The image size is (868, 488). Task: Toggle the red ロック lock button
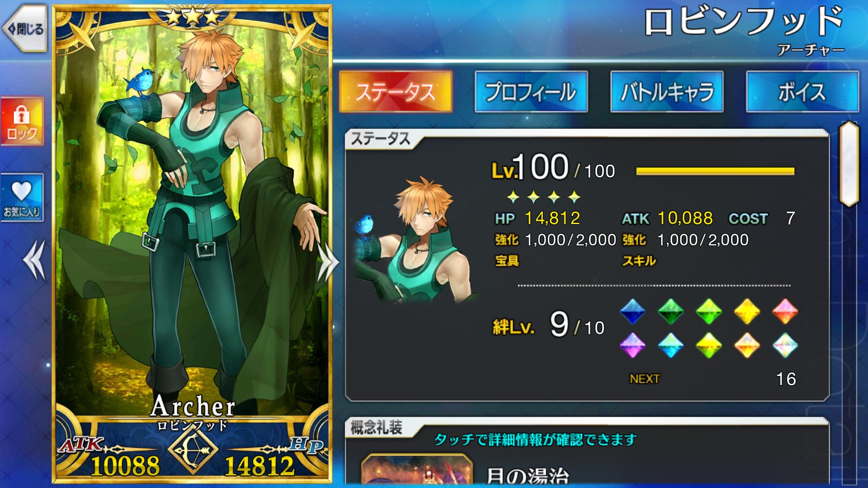tap(22, 121)
